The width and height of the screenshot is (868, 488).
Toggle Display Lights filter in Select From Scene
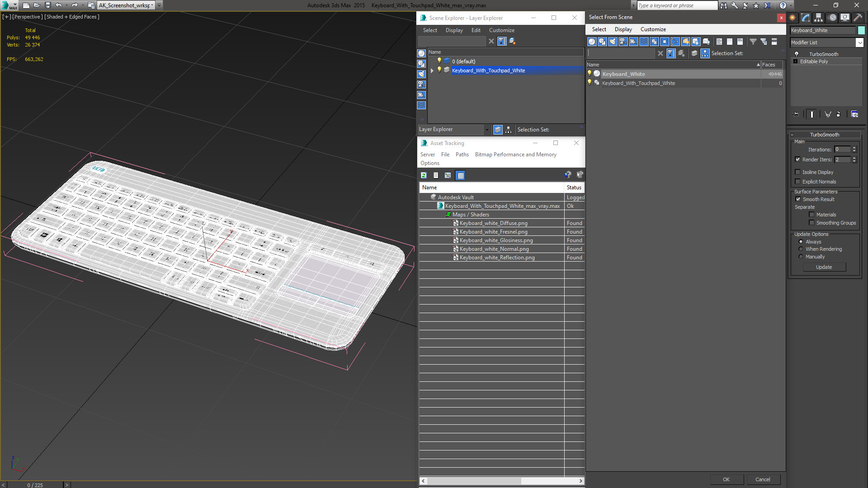coord(613,42)
